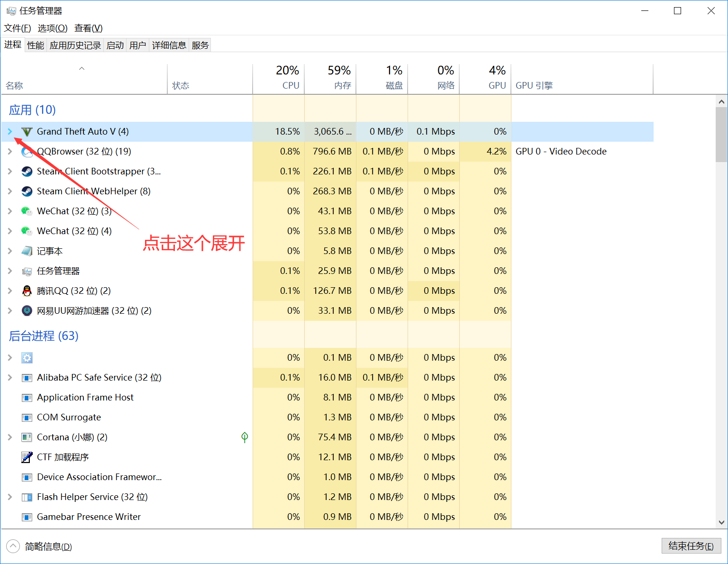Click the 任务管理器 process row icon
Screen dimensions: 728x564
tap(27, 271)
